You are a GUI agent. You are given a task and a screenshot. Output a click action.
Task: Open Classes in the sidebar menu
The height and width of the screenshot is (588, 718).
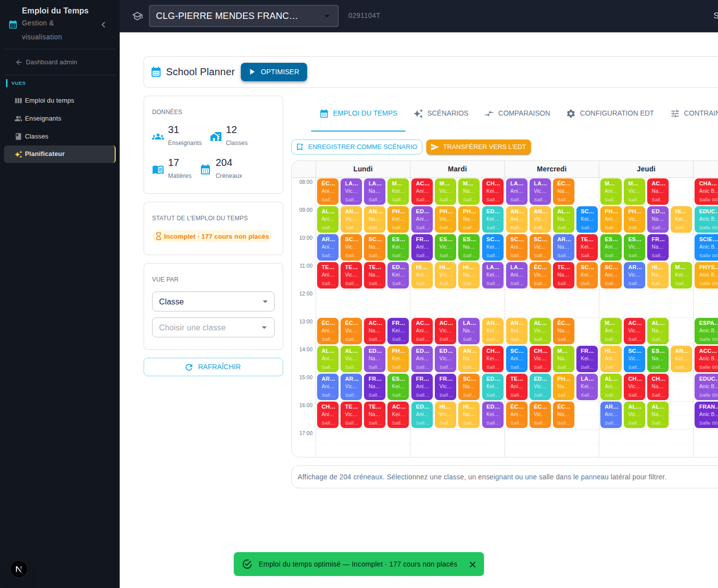pyautogui.click(x=60, y=137)
